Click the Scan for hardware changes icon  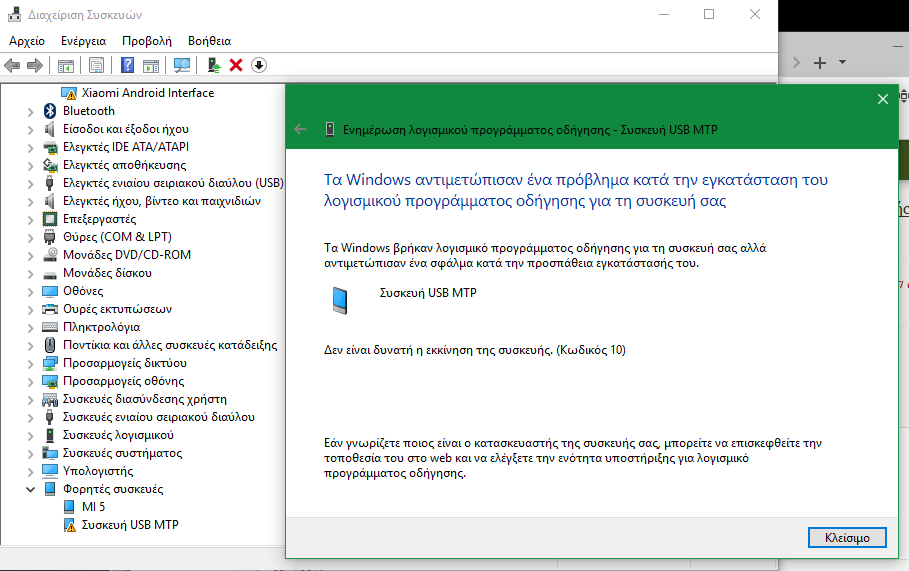click(x=181, y=65)
